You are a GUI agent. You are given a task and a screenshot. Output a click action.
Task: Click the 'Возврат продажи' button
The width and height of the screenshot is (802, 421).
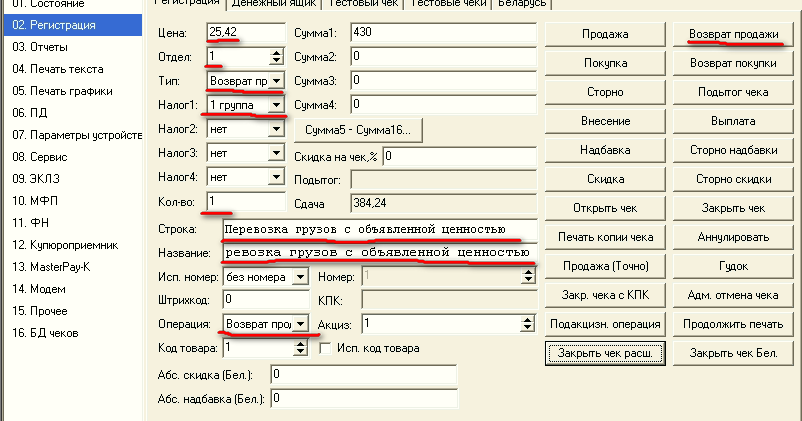pos(733,34)
